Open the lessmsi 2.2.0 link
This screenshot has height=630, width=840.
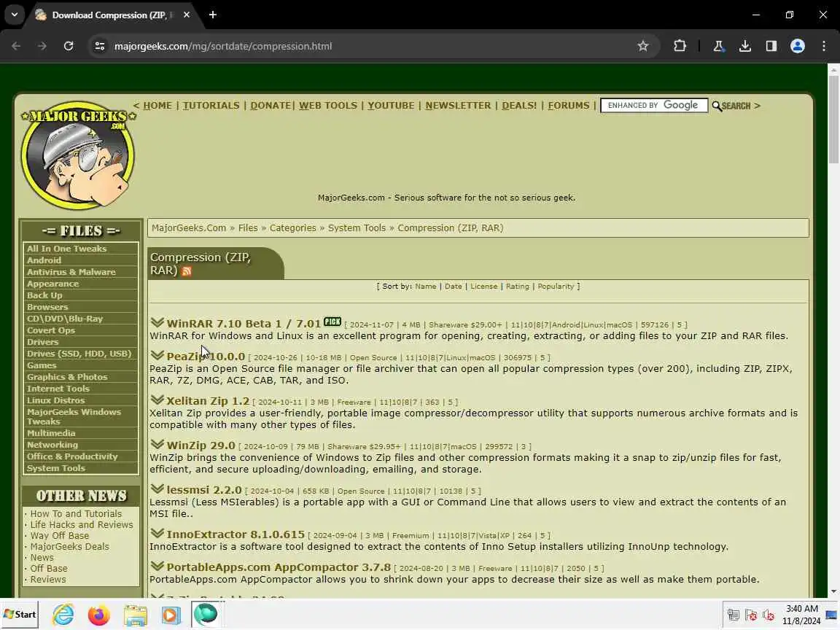[204, 490]
